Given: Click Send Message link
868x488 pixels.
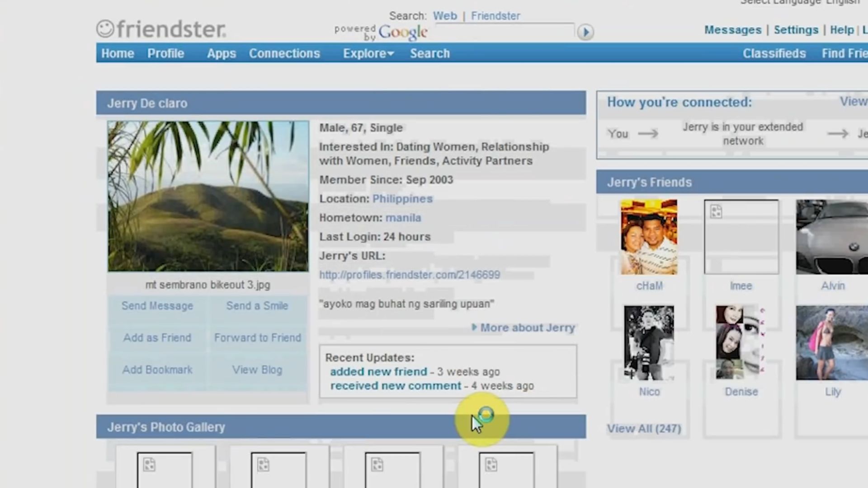Looking at the screenshot, I should pos(157,306).
